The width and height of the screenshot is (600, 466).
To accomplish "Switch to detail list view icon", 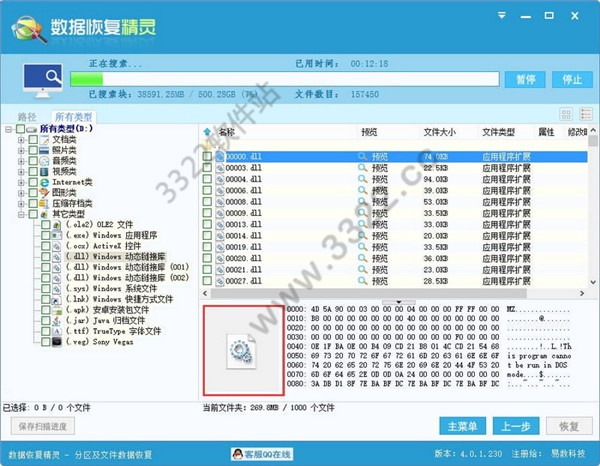I will (x=586, y=114).
